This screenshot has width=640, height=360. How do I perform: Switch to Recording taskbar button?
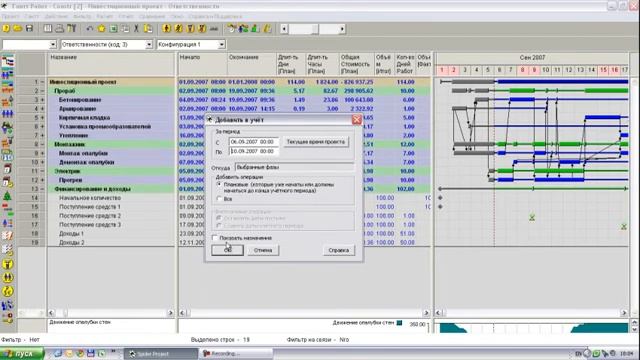(235, 353)
